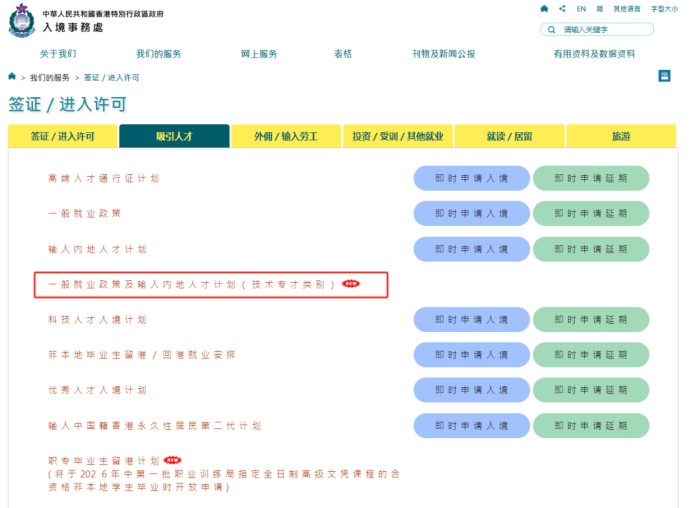Open the 一般就业政策 link

pos(84,213)
